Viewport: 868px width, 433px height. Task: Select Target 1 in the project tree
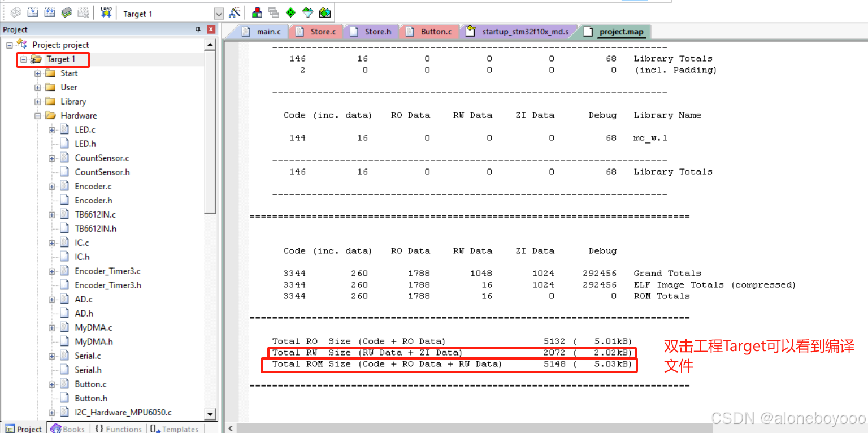pyautogui.click(x=60, y=59)
